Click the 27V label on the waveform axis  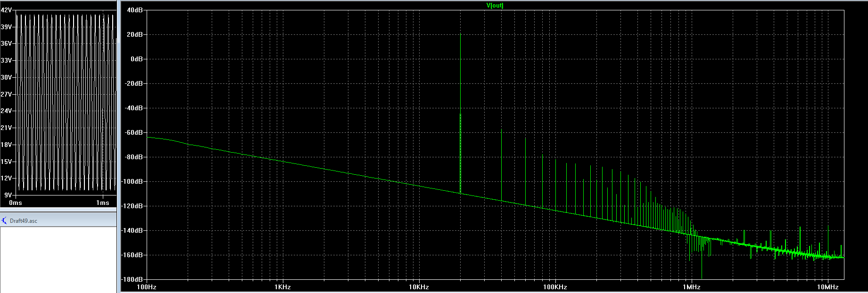(6, 95)
